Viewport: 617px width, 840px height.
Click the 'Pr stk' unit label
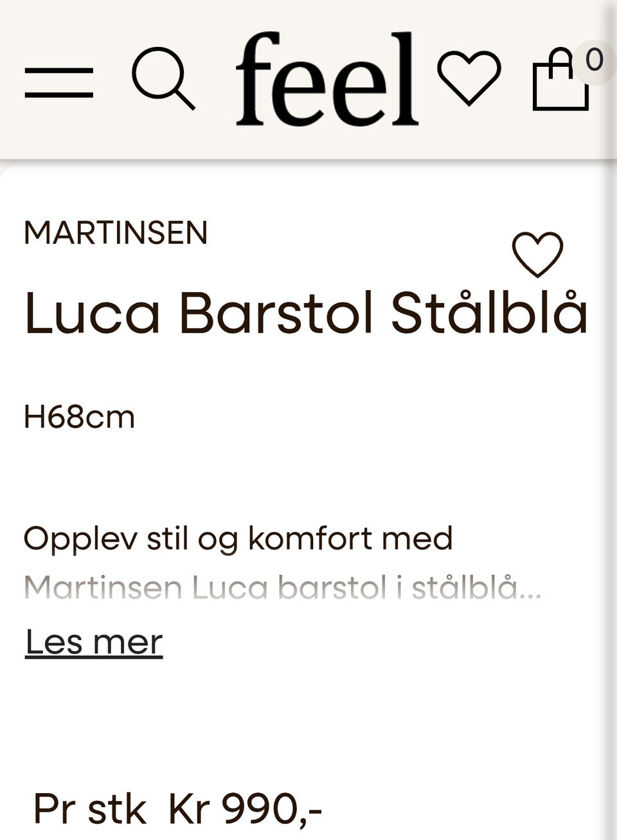pyautogui.click(x=90, y=809)
